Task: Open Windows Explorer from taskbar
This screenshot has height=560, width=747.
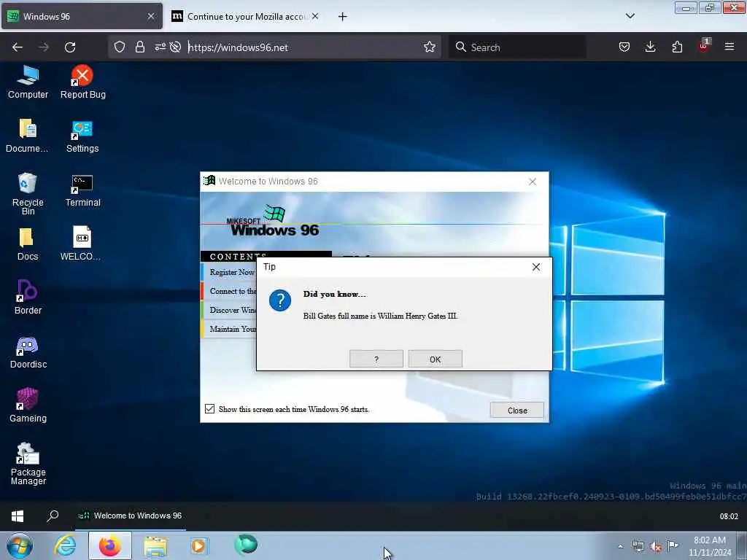Action: point(155,545)
